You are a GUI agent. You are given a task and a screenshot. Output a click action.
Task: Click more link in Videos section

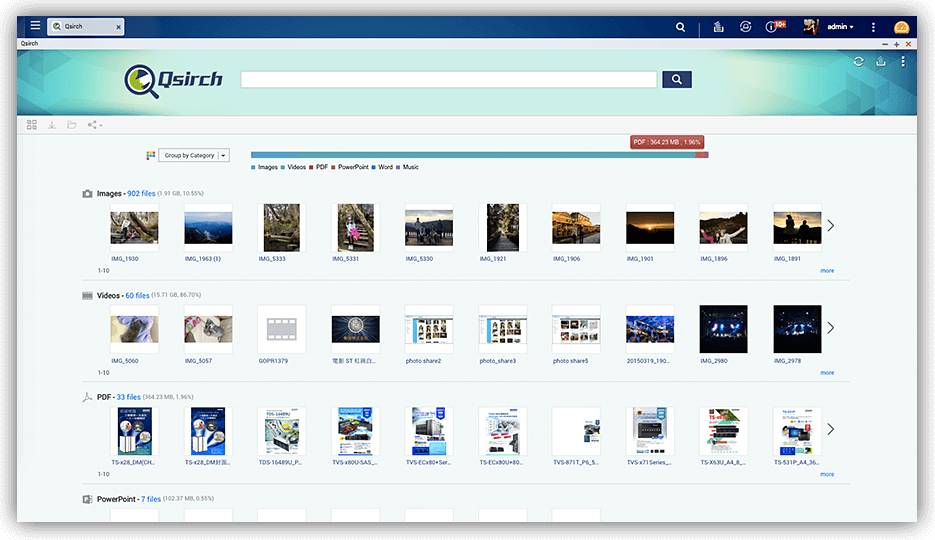[827, 373]
